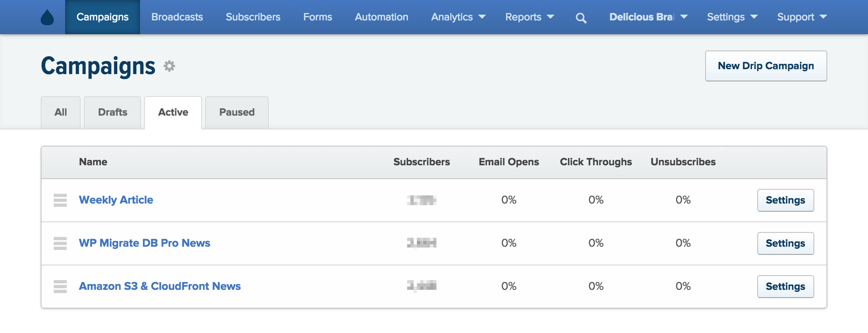
Task: Open the WP Migrate DB Pro News campaign
Action: [145, 243]
